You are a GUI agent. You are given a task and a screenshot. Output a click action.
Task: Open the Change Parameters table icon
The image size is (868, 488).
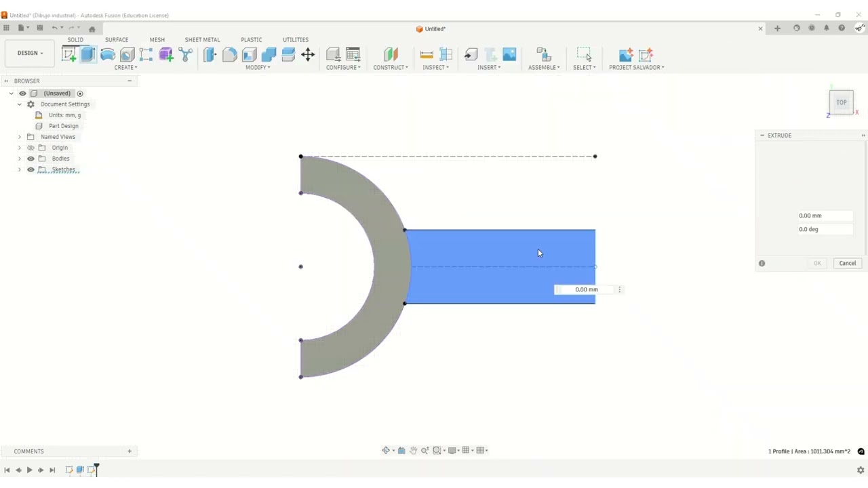point(353,55)
